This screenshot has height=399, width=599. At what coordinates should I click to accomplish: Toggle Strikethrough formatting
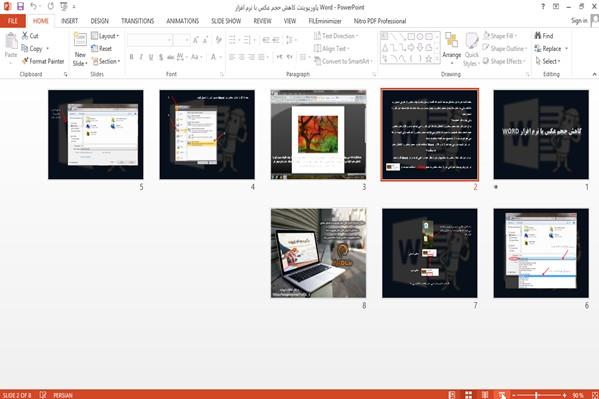(170, 57)
